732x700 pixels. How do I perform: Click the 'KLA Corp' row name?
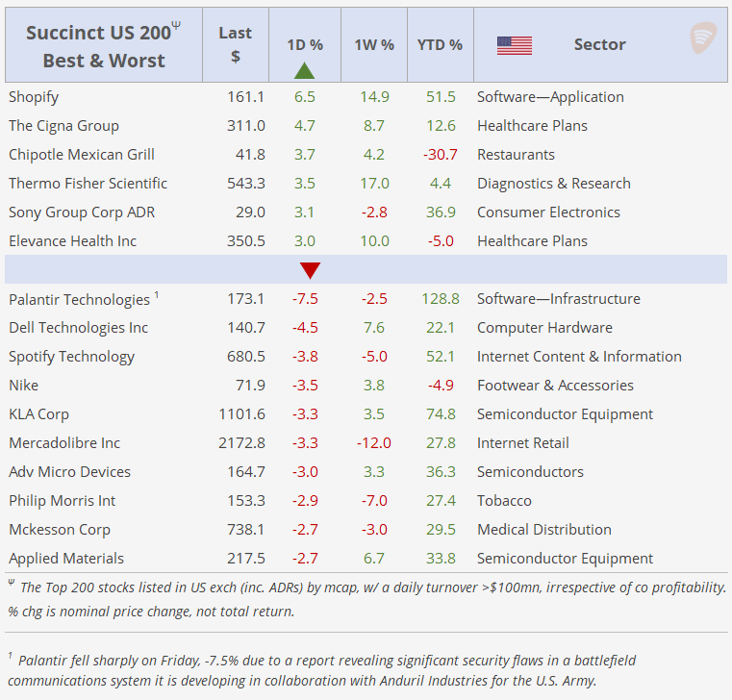38,414
